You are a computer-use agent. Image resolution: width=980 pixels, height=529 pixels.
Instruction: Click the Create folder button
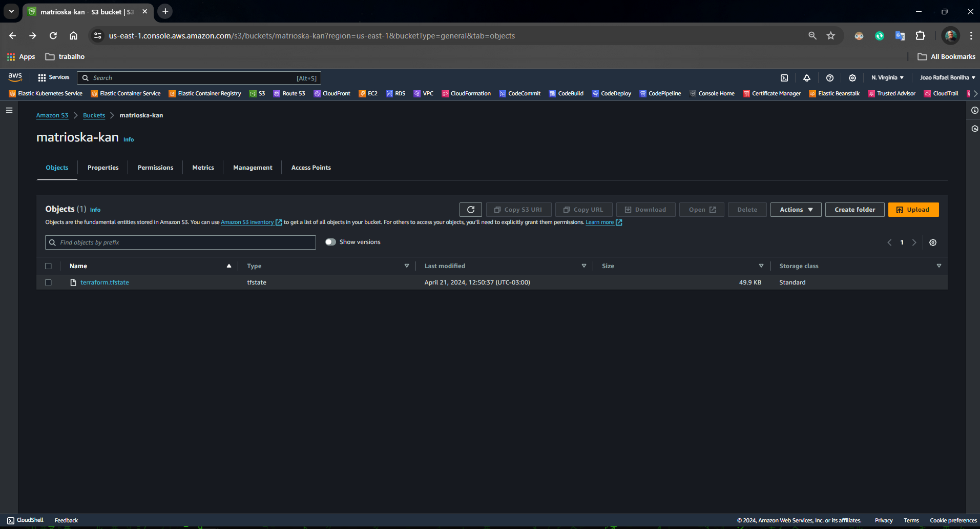(x=855, y=210)
